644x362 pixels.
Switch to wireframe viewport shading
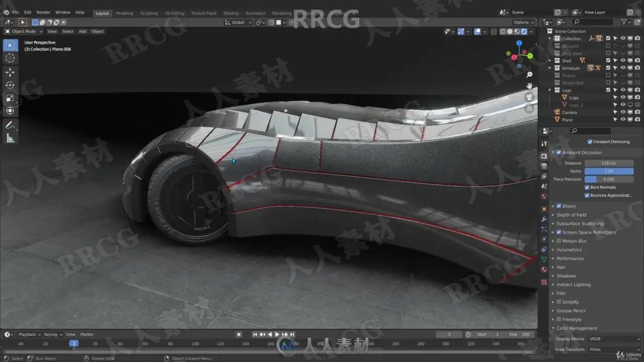coord(503,31)
